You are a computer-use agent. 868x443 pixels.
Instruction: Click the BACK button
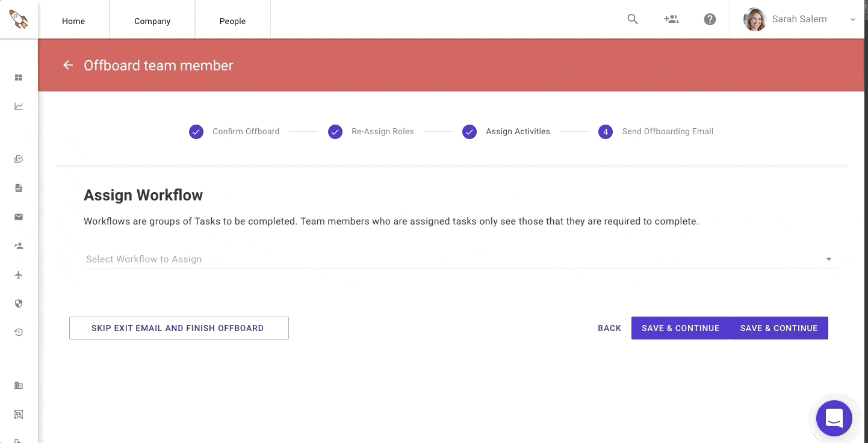click(609, 328)
